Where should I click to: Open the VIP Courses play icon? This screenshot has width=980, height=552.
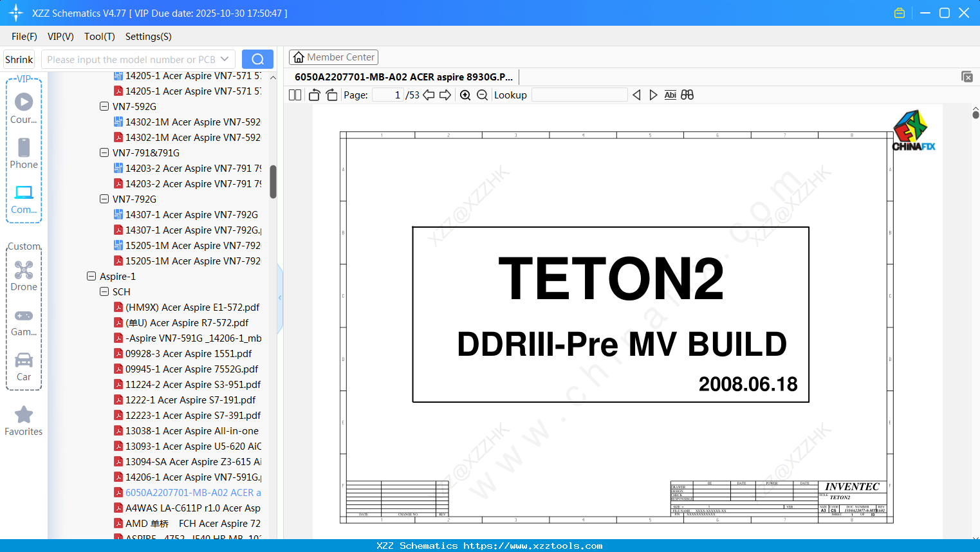click(x=24, y=102)
